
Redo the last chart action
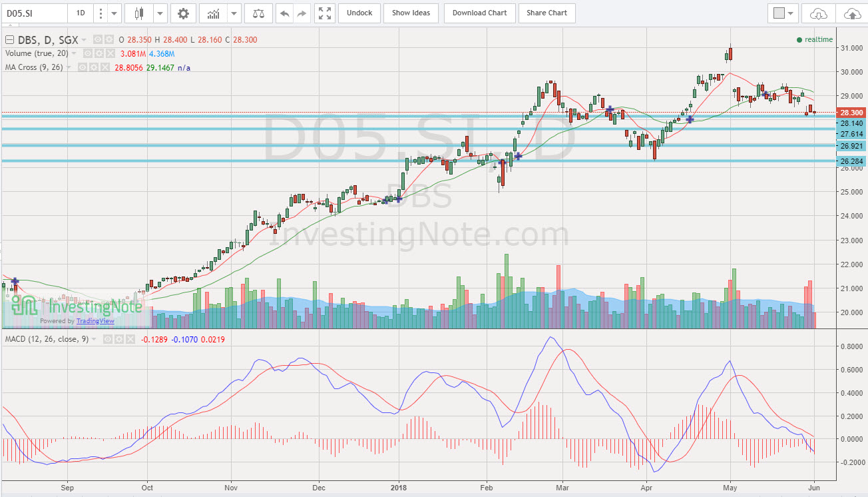(302, 13)
